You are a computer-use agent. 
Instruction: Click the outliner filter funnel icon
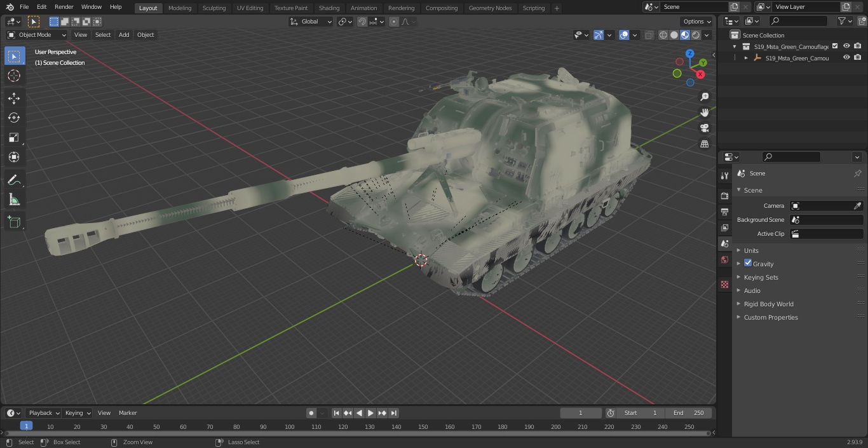[842, 21]
